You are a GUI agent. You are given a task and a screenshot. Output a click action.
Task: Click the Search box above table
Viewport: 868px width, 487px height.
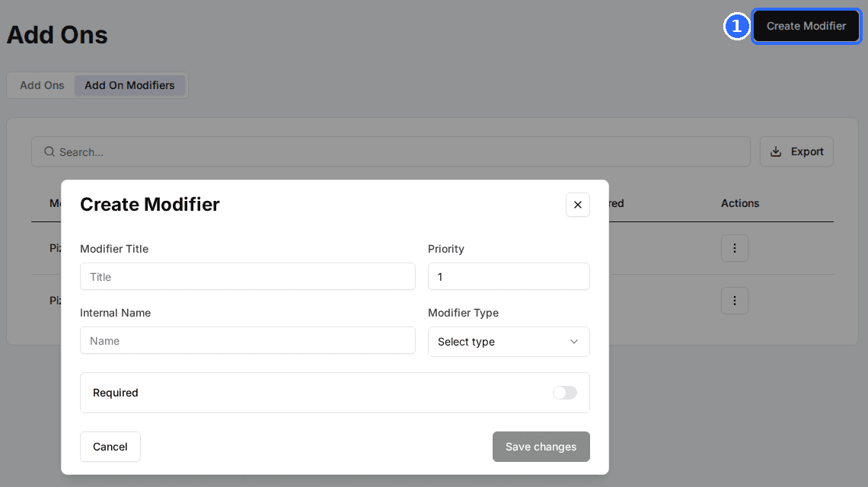tap(391, 151)
